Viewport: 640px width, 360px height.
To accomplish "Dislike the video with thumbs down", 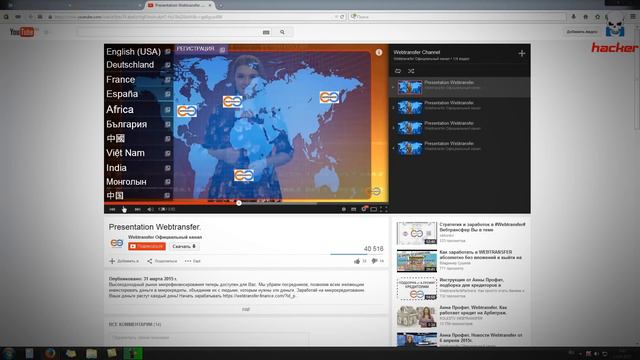I will 374,261.
